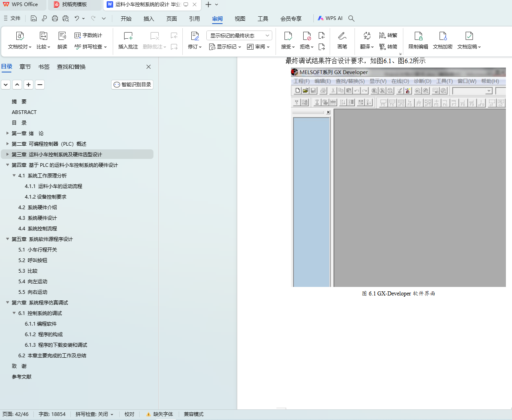Image resolution: width=512 pixels, height=420 pixels.
Task: Click 缺失字体 warning in status bar
Action: (160, 414)
